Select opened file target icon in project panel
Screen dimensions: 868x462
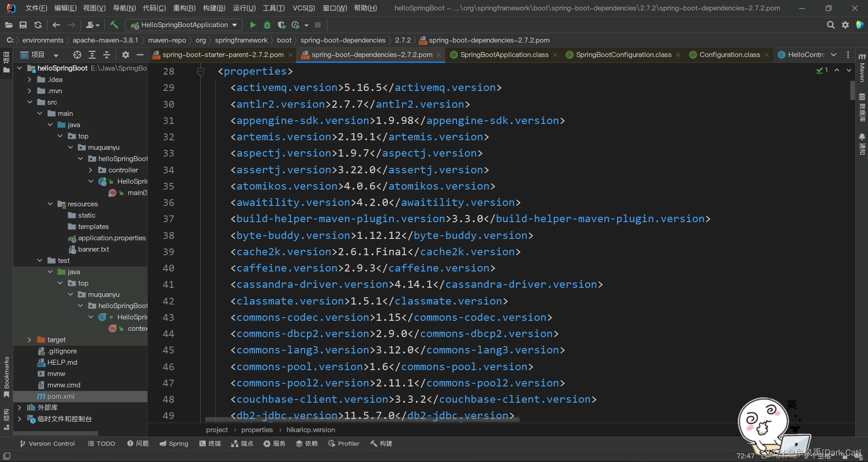click(77, 55)
